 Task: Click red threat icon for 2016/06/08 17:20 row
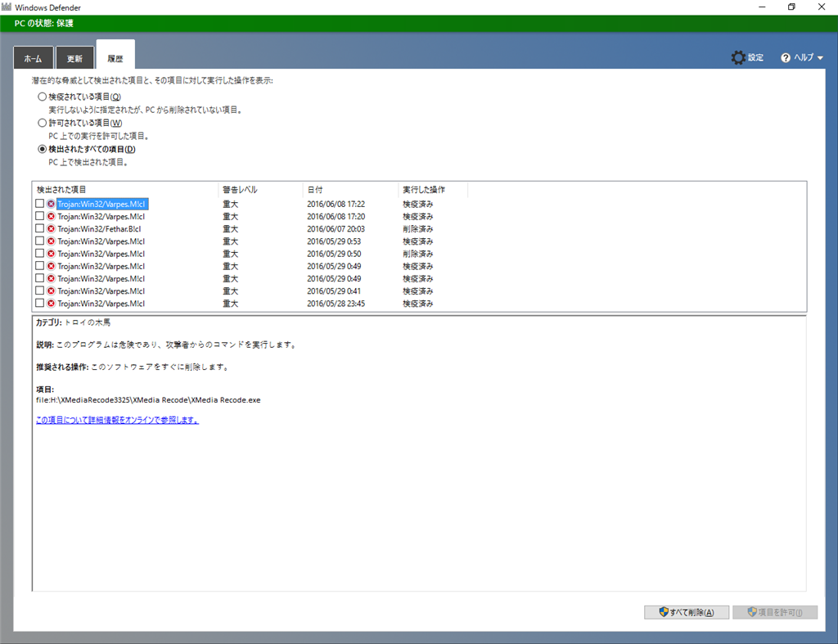51,216
